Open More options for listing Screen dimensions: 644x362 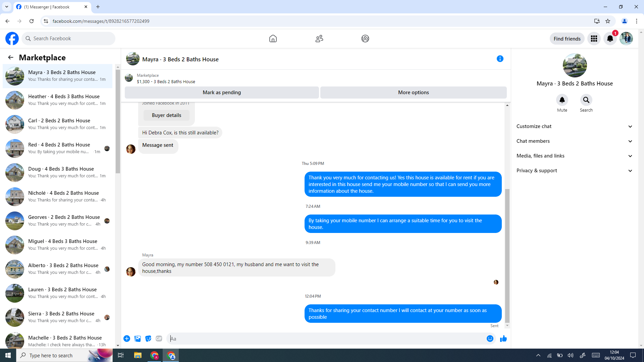tap(414, 93)
